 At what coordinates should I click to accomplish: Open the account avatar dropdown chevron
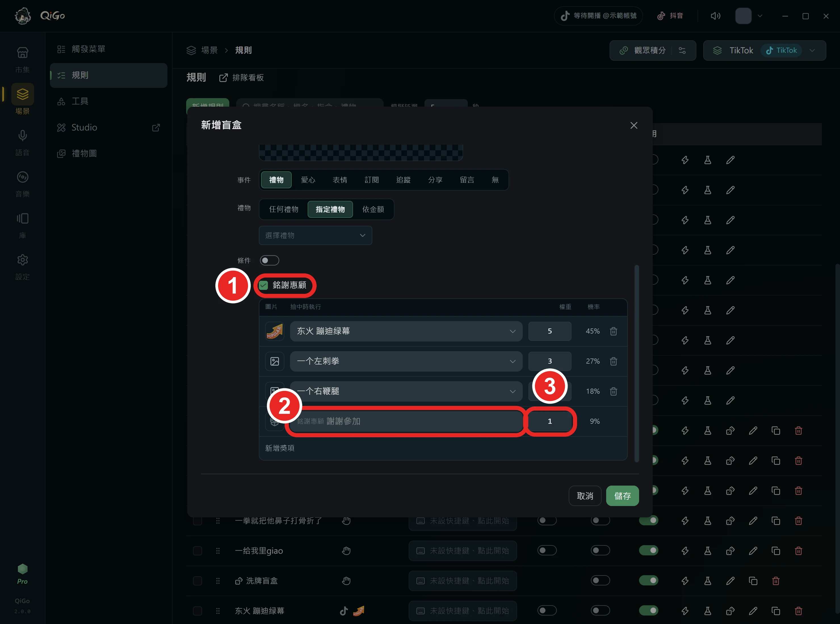[760, 16]
